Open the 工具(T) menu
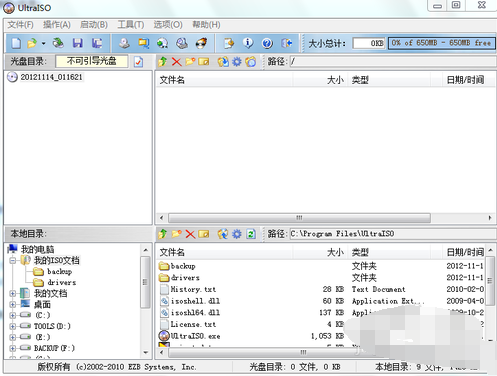This screenshot has height=376, width=497. coord(131,25)
